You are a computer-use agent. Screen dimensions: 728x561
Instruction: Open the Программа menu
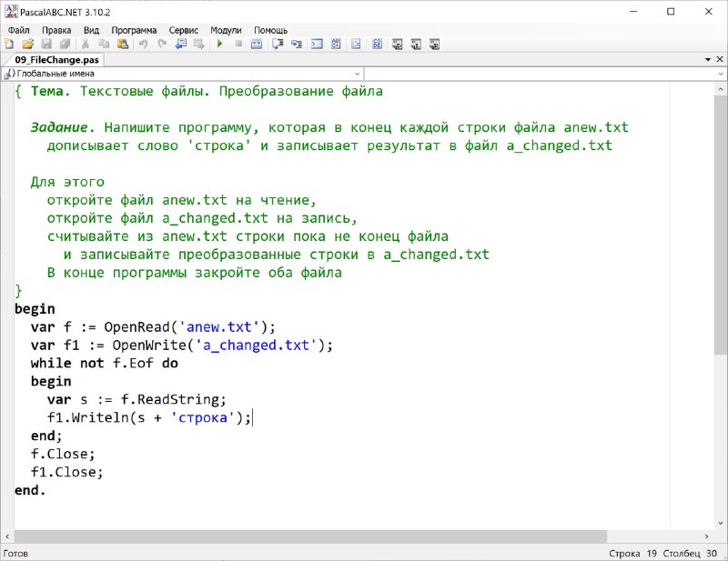click(134, 30)
